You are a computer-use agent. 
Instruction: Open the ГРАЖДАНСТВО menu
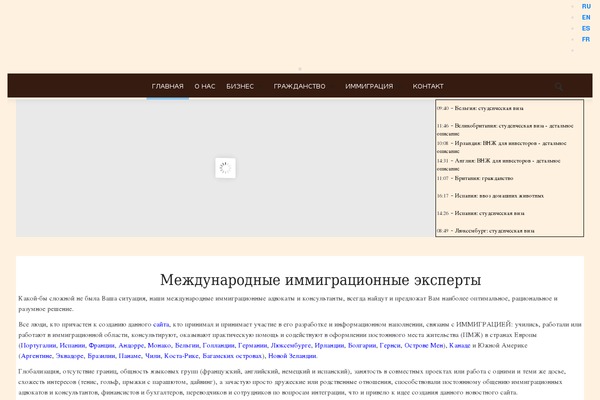(300, 87)
